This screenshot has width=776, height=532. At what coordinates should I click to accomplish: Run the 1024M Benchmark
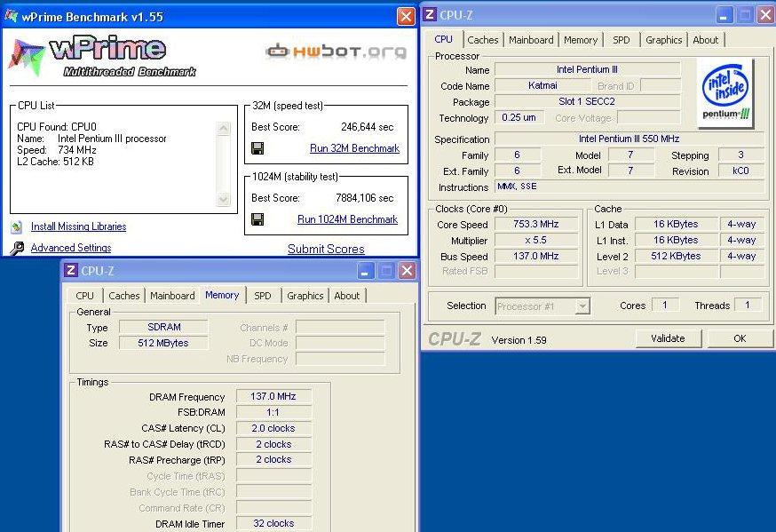pyautogui.click(x=347, y=219)
